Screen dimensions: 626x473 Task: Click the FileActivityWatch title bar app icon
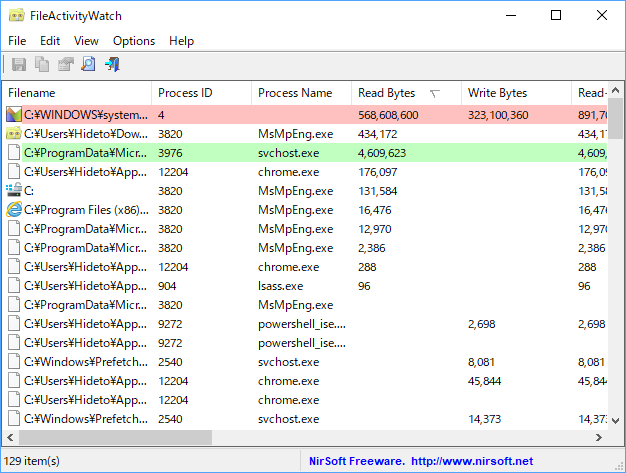click(x=16, y=16)
